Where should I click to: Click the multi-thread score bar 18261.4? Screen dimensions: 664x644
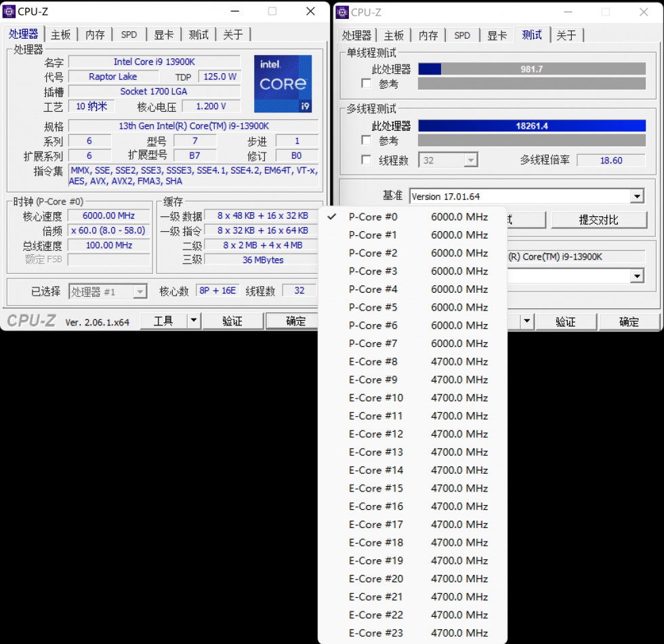coord(531,126)
